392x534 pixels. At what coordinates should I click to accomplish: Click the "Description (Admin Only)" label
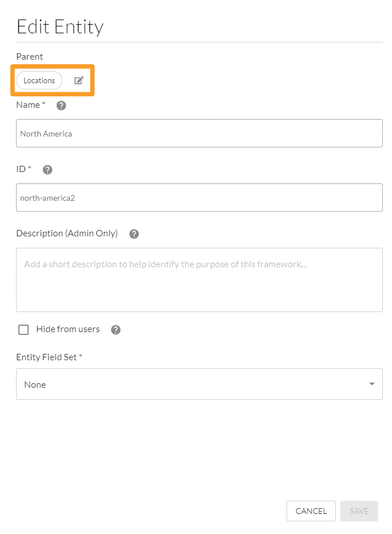[x=66, y=233]
